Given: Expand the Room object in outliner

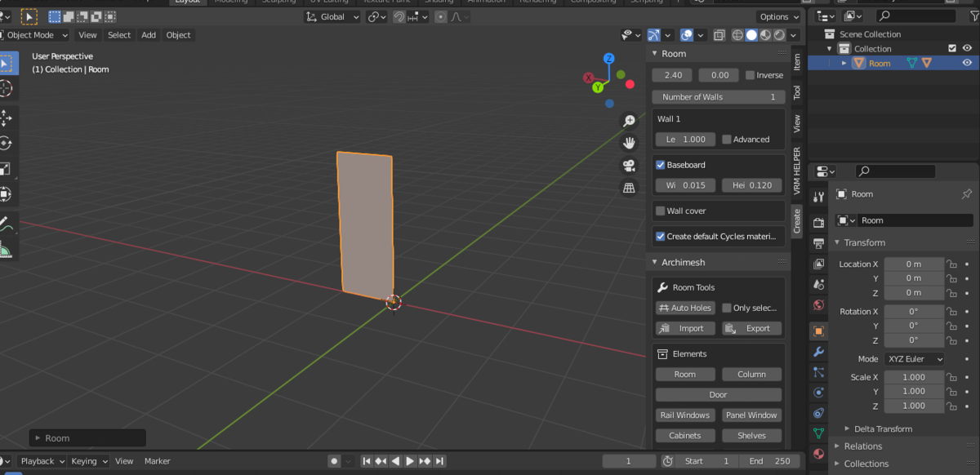Looking at the screenshot, I should click(x=845, y=63).
